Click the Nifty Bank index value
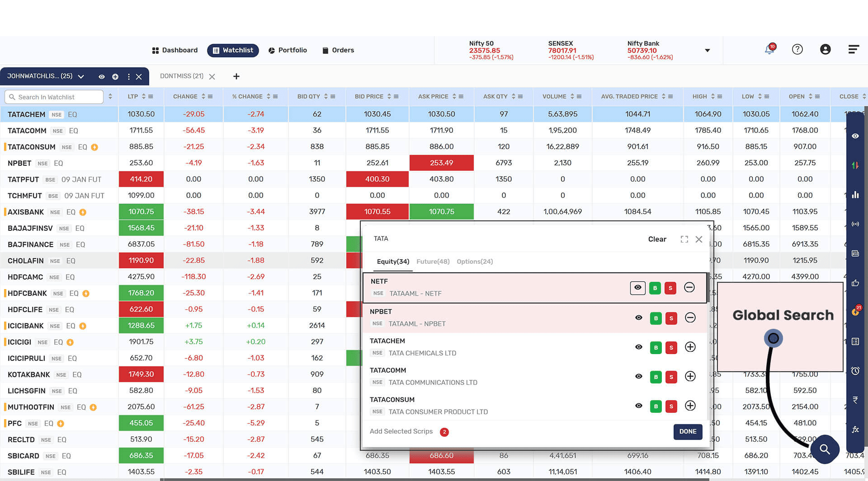 (642, 51)
